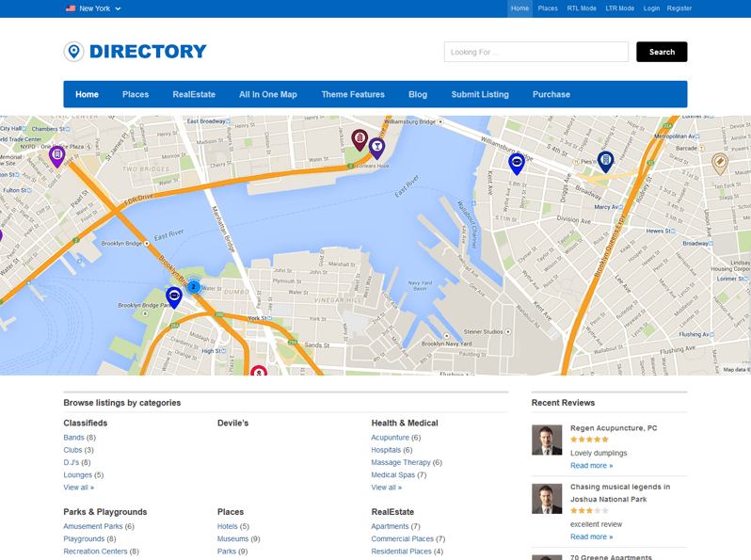This screenshot has height=560, width=751.
Task: Open the Lounges category
Action: (77, 474)
